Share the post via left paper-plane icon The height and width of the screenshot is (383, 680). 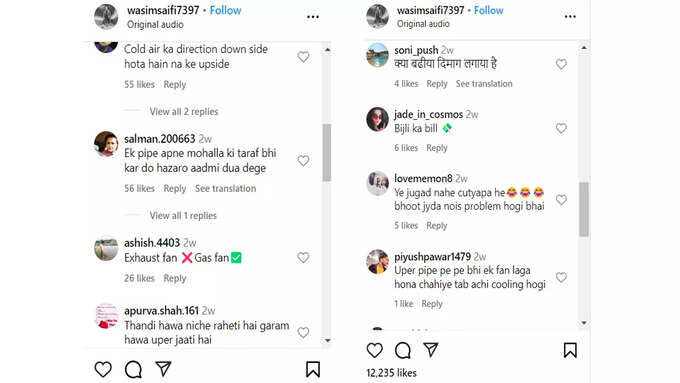tap(163, 369)
